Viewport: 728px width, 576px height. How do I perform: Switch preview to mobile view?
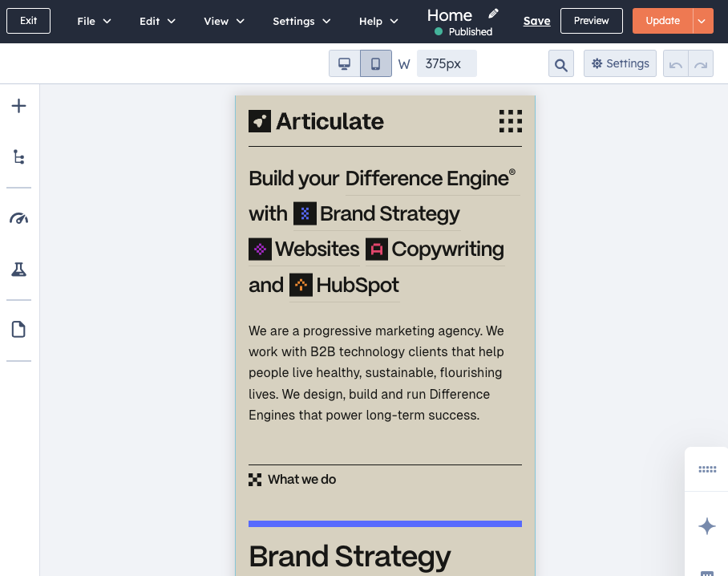375,63
